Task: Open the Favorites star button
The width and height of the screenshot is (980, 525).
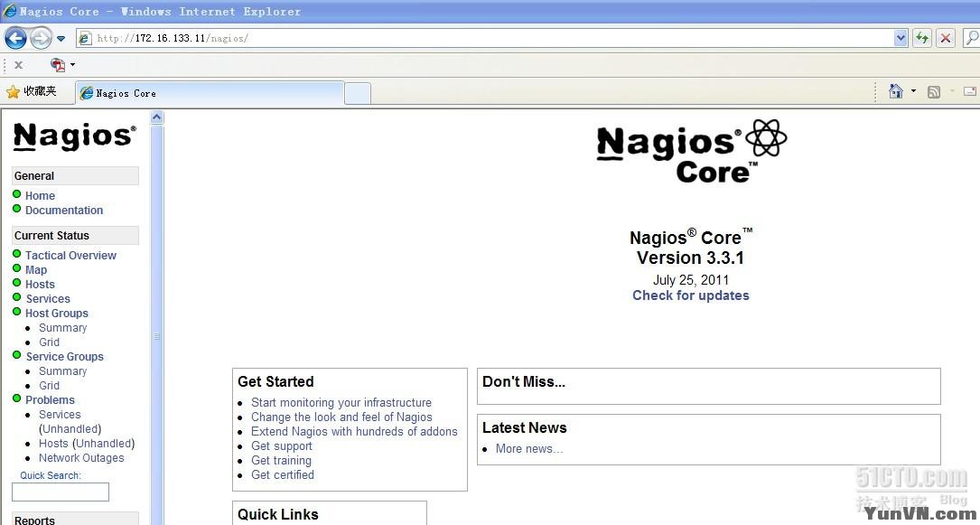Action: click(x=32, y=92)
